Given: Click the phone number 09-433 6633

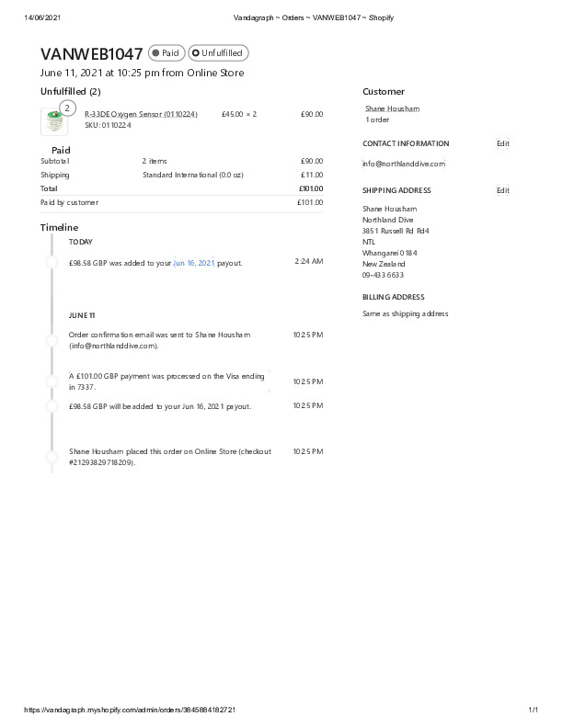Looking at the screenshot, I should [383, 275].
